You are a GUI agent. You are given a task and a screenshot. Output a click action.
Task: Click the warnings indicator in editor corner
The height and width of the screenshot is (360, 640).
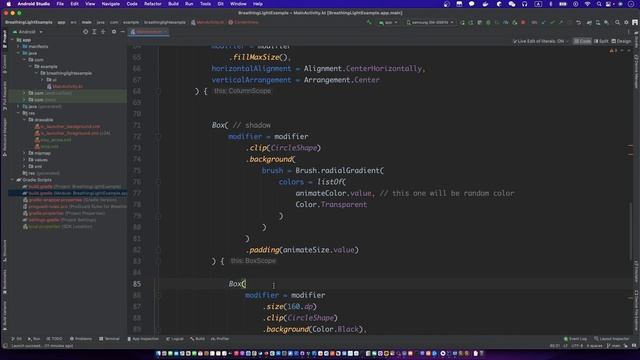(613, 51)
